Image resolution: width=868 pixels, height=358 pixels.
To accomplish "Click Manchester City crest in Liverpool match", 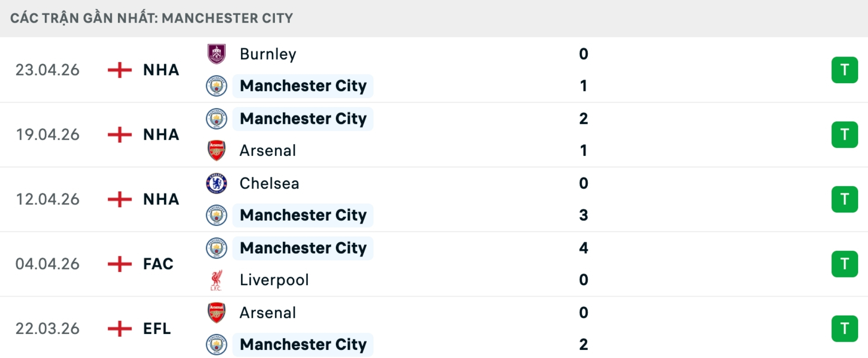I will pyautogui.click(x=217, y=248).
